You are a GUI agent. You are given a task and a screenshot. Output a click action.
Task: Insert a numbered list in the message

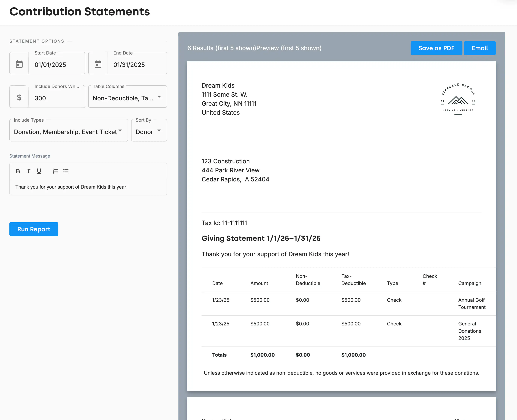click(x=55, y=171)
